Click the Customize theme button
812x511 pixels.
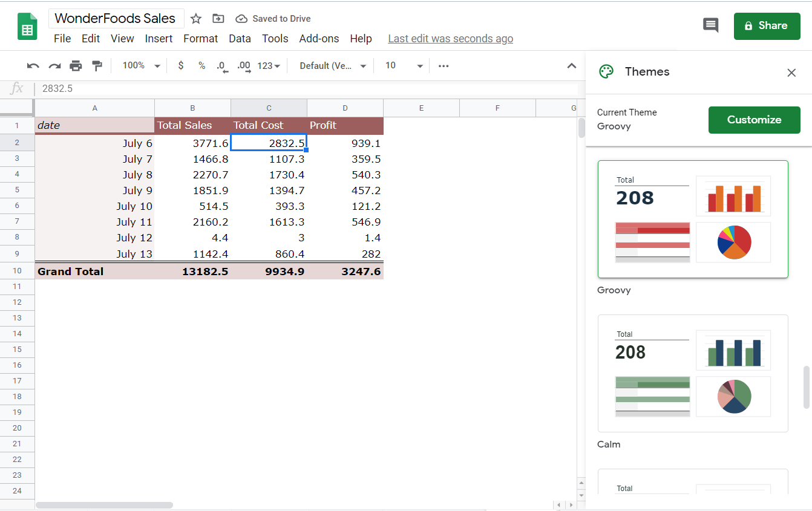point(754,120)
